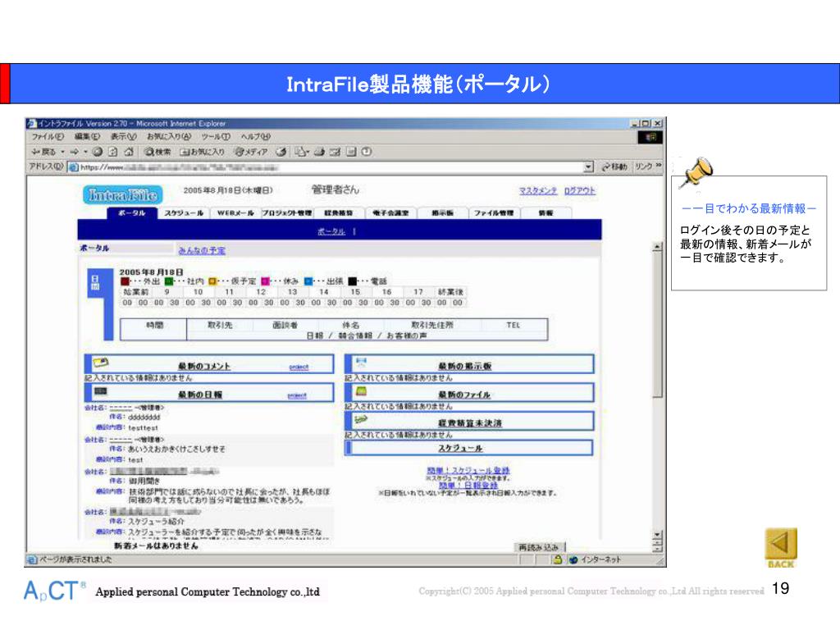Click the vertical scrollbar thumb

coord(657,326)
